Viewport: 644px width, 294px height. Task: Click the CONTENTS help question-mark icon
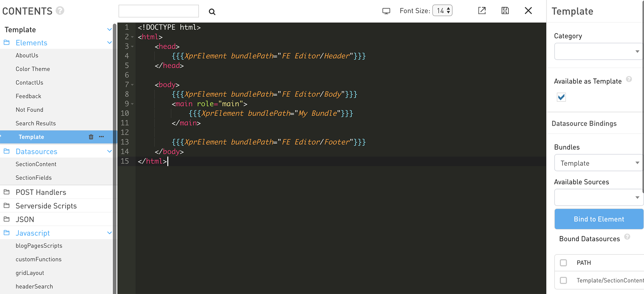pos(60,11)
